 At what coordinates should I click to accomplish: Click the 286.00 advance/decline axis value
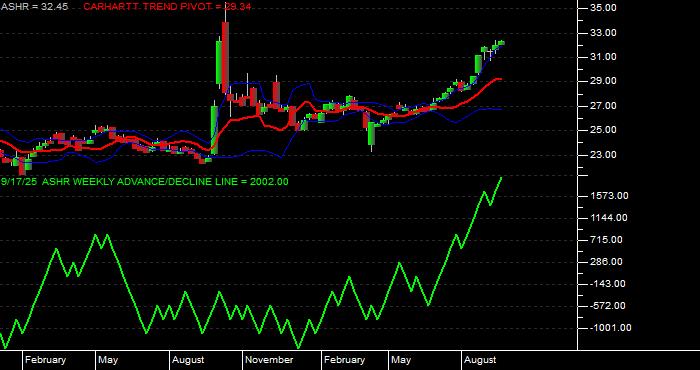(607, 262)
